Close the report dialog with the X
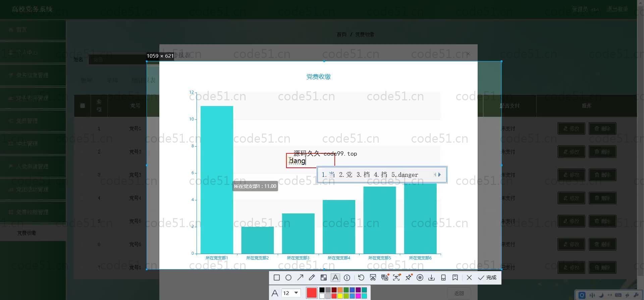The height and width of the screenshot is (300, 644). [468, 54]
